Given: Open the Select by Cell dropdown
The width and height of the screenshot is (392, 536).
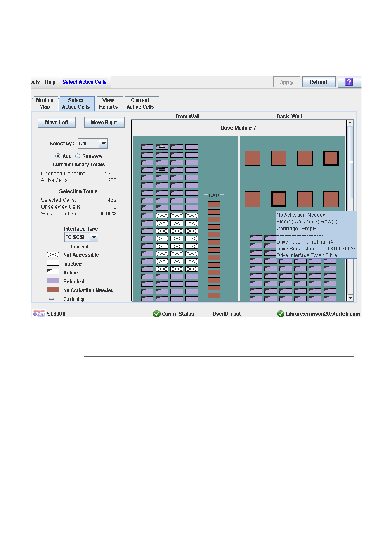Looking at the screenshot, I should click(104, 143).
